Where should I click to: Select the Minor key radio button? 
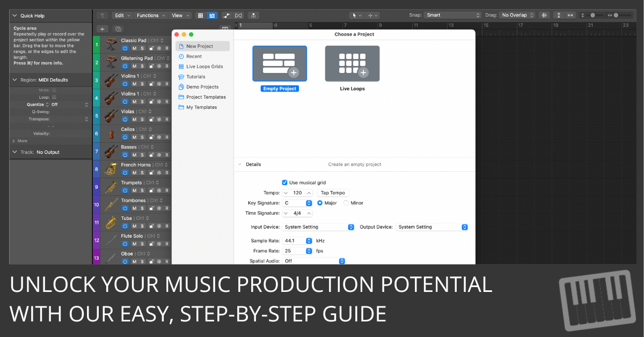346,203
